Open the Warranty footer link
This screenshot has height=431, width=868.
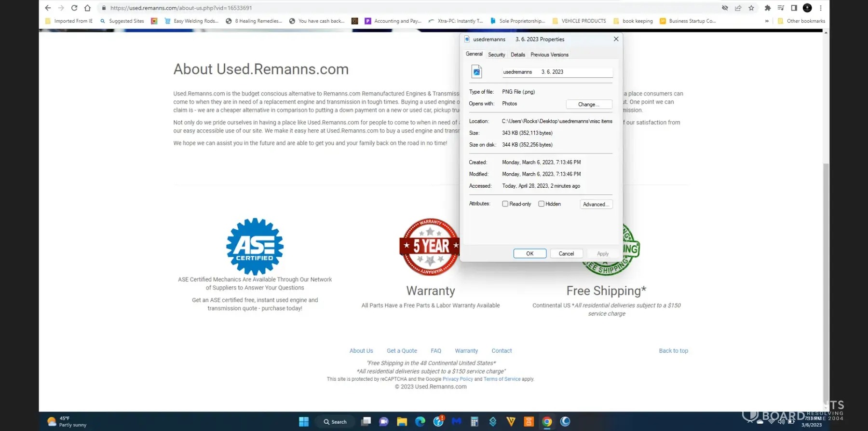pyautogui.click(x=466, y=351)
